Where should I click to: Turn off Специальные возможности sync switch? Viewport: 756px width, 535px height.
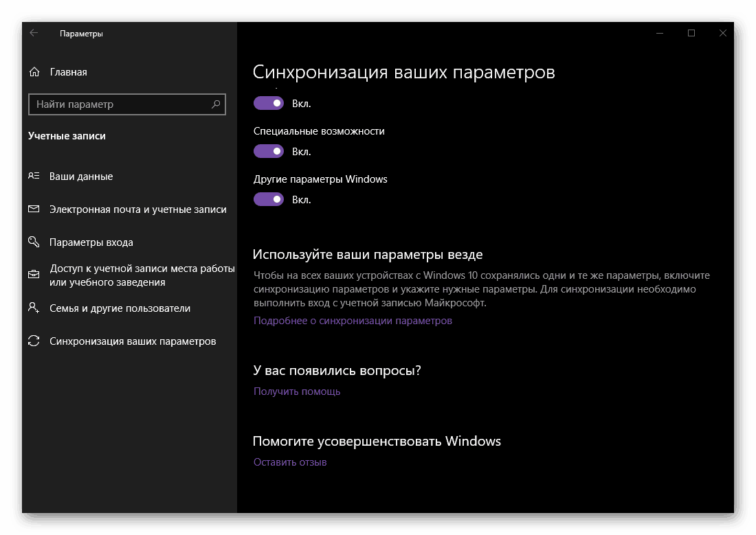269,151
